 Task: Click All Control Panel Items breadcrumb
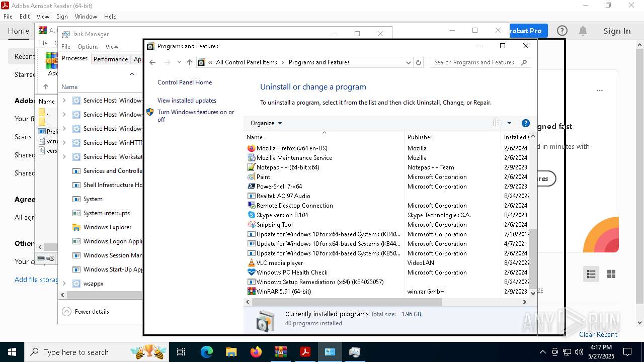click(x=247, y=62)
